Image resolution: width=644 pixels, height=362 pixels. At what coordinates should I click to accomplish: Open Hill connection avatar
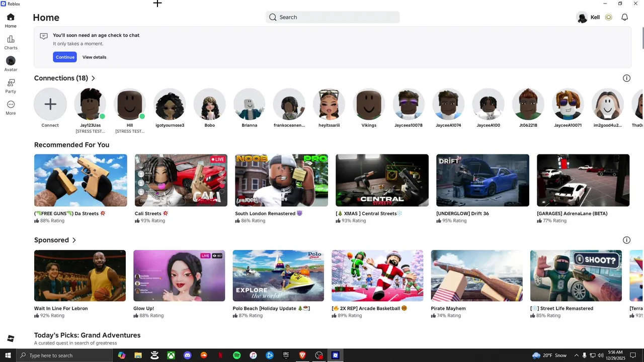[x=130, y=104]
